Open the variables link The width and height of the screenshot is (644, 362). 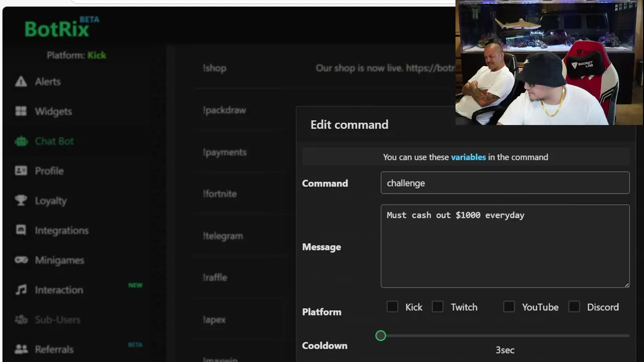click(x=468, y=157)
